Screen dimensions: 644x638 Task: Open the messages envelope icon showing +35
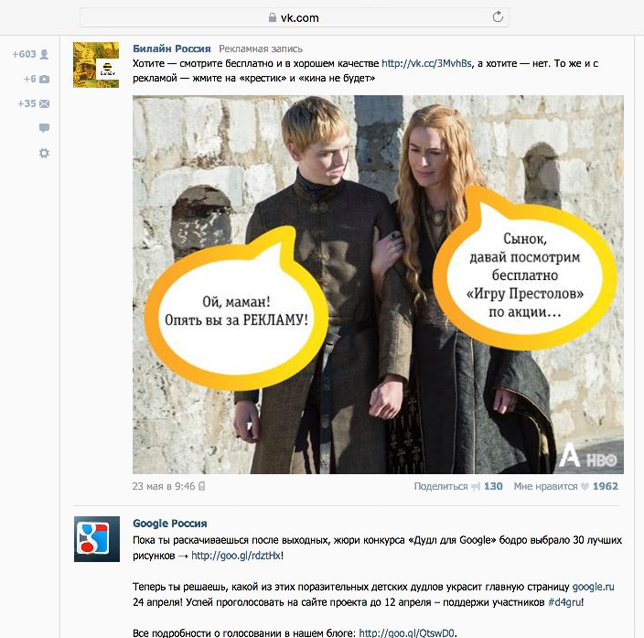click(44, 104)
